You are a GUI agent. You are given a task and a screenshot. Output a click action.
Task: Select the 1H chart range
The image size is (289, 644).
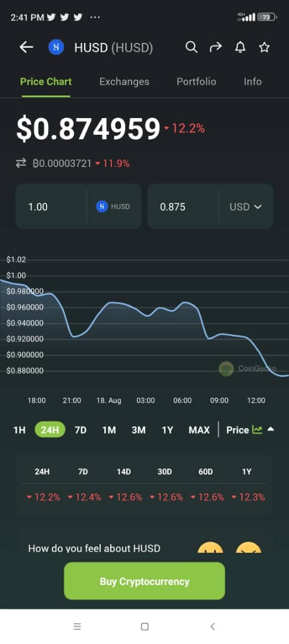[x=19, y=430]
